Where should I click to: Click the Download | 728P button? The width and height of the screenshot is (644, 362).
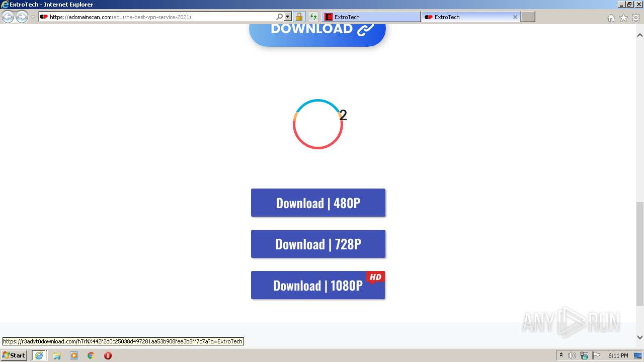[318, 244]
